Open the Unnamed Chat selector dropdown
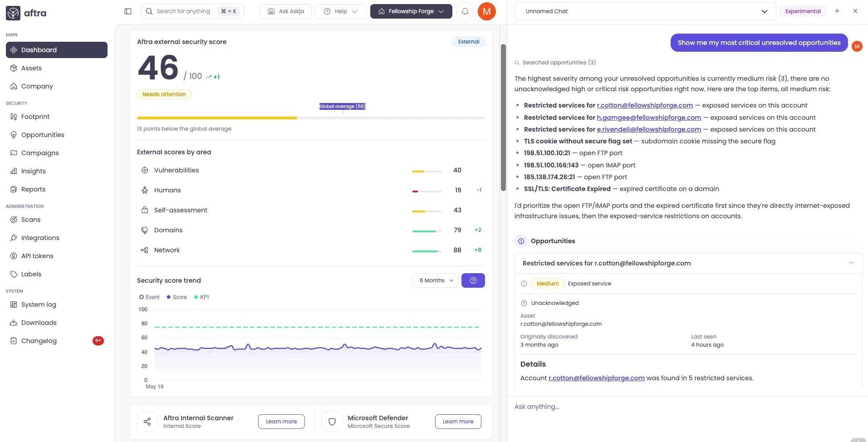The image size is (868, 442). pyautogui.click(x=645, y=11)
